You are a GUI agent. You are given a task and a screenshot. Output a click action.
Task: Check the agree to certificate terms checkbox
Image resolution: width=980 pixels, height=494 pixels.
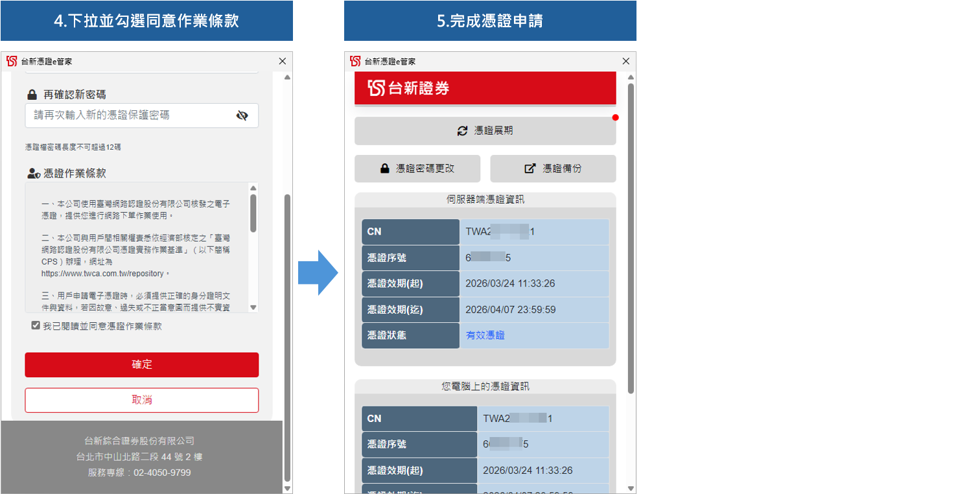(36, 325)
